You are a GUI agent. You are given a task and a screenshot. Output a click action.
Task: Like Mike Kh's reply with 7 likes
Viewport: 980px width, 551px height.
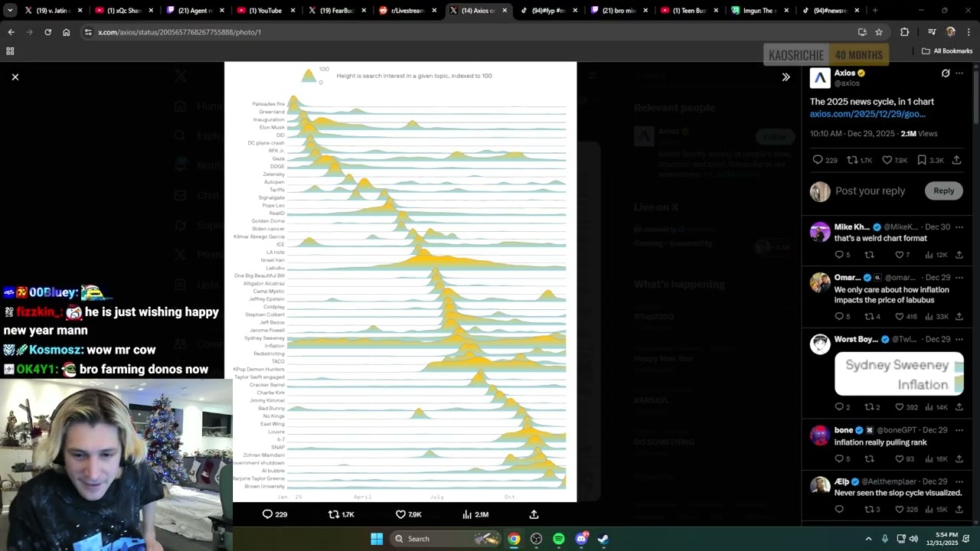click(904, 255)
